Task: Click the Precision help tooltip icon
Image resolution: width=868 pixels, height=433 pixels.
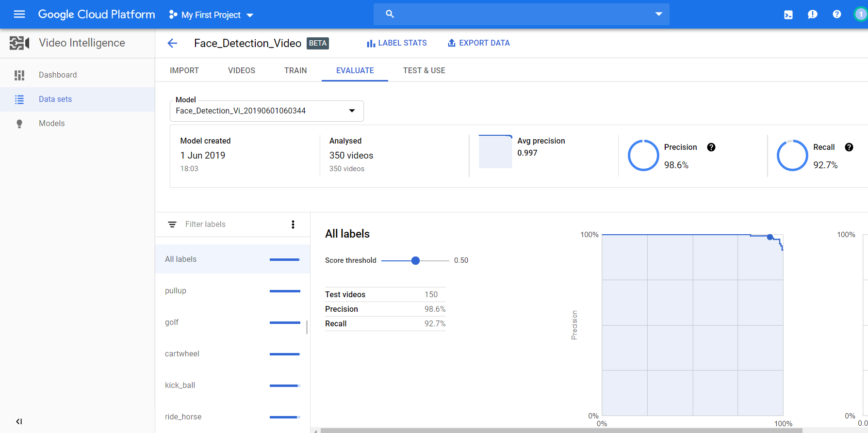Action: tap(711, 147)
